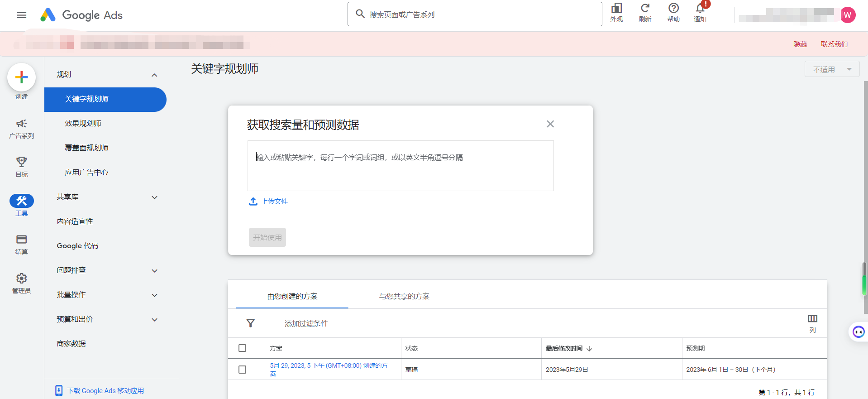The height and width of the screenshot is (399, 868).
Task: Click the 方案 column header
Action: pos(276,348)
